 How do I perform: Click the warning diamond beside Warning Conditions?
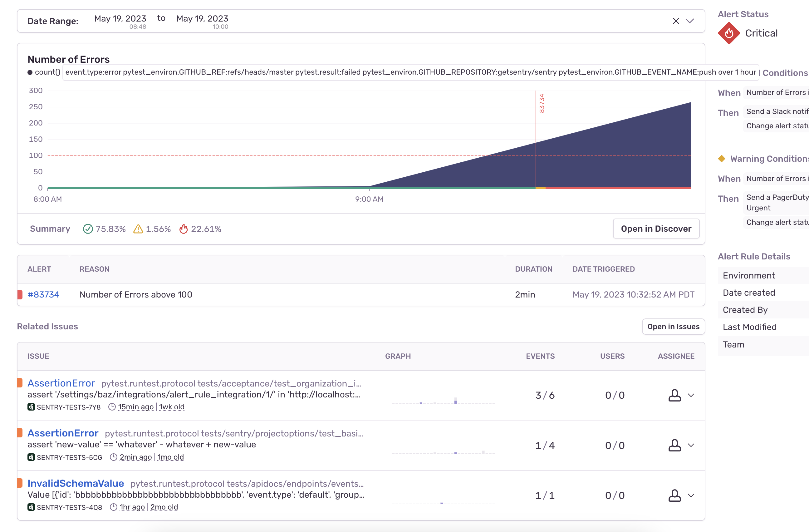722,158
